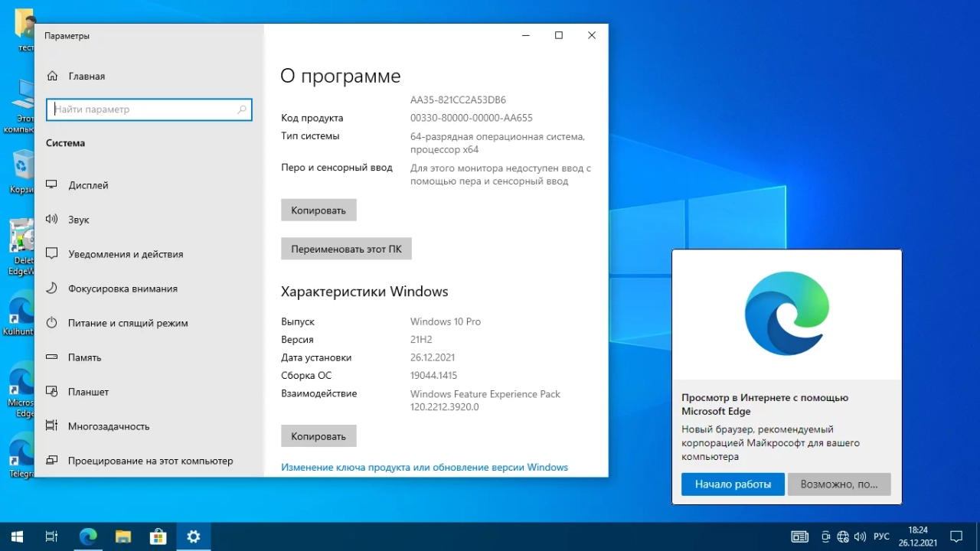980x551 pixels.
Task: Open the clock showing 18:24
Action: click(x=917, y=536)
